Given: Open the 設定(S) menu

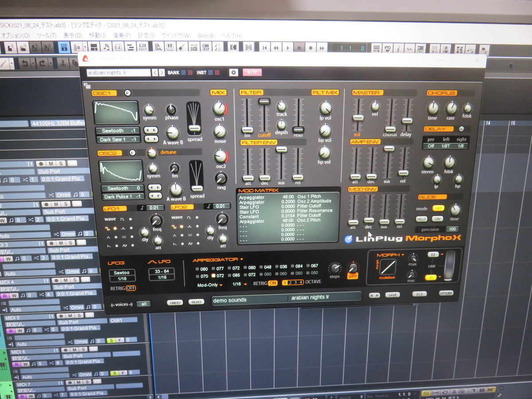Looking at the screenshot, I should [x=146, y=35].
